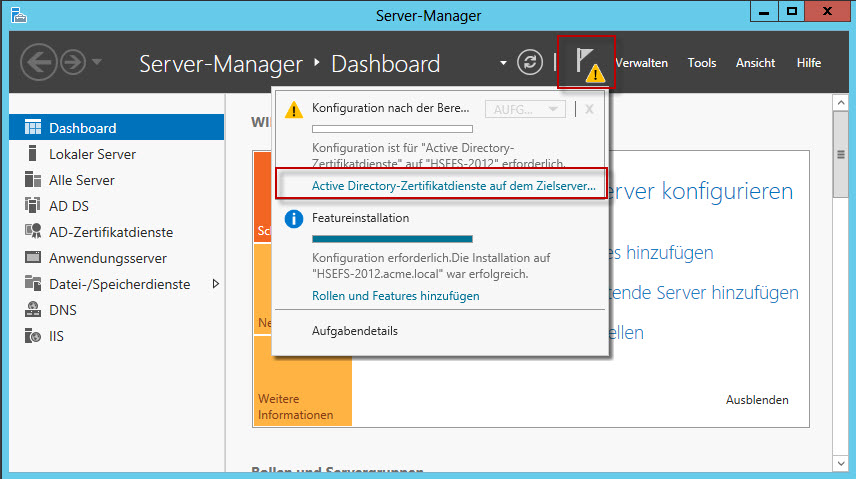This screenshot has width=856, height=479.
Task: Click the back navigation arrow
Action: [39, 62]
